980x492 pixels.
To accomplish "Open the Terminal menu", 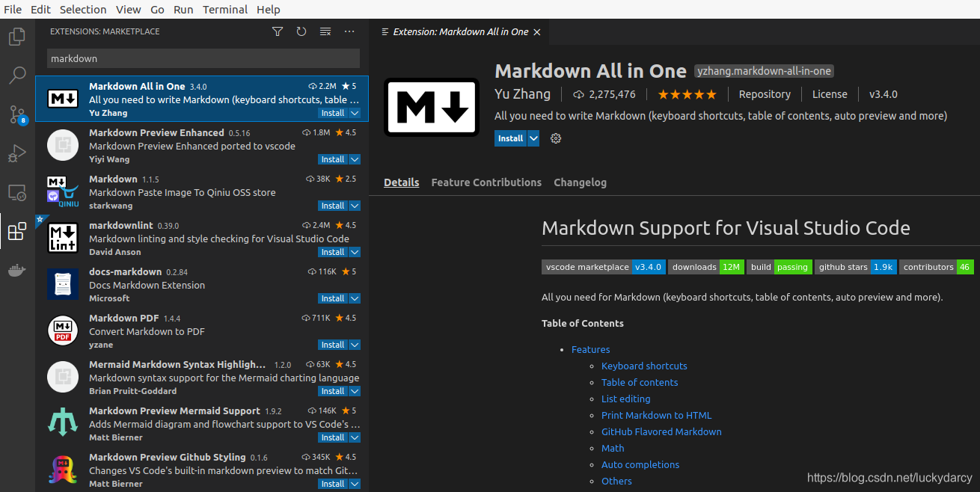I will pyautogui.click(x=225, y=9).
